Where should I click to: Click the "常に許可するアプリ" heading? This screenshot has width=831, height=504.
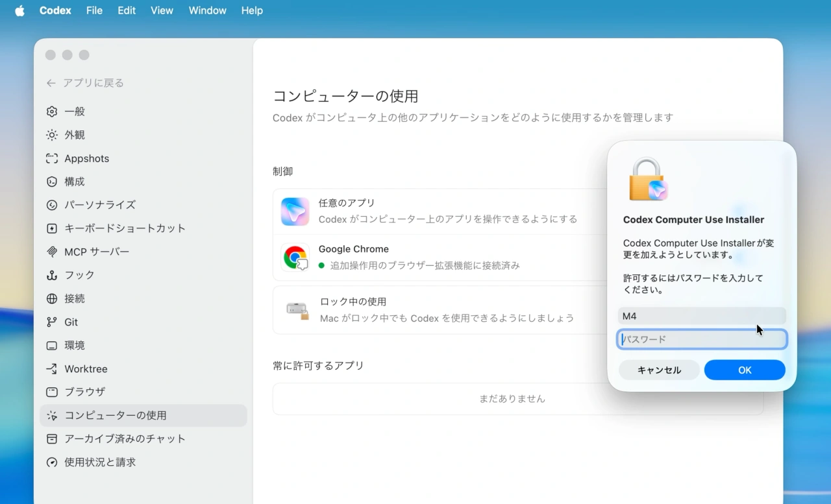pyautogui.click(x=319, y=365)
